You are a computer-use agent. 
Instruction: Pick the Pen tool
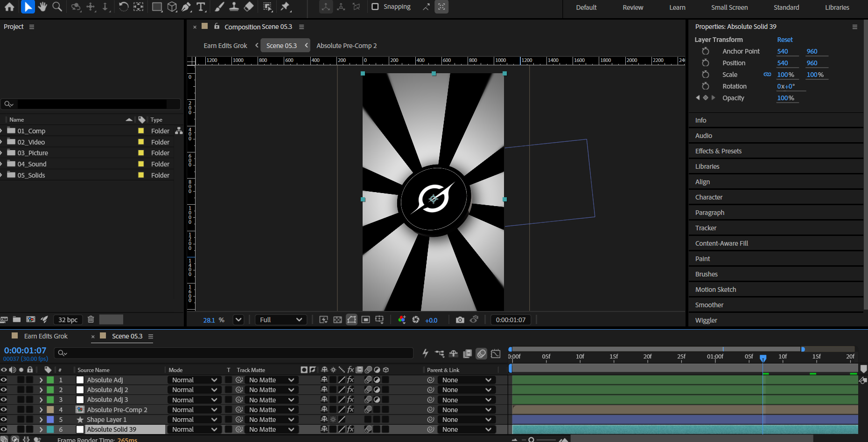point(186,7)
